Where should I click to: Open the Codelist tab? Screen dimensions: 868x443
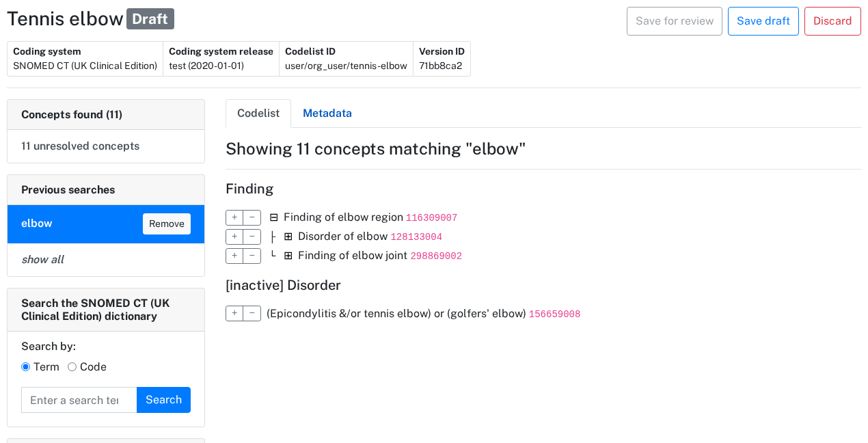click(x=258, y=113)
